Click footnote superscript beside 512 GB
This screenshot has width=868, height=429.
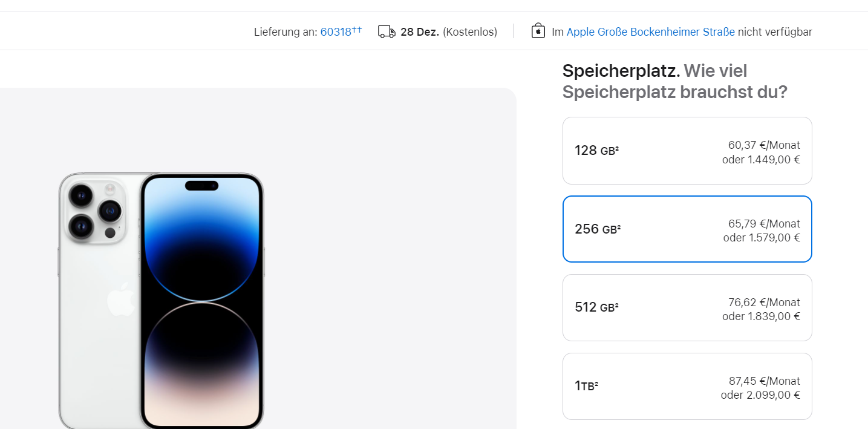[x=617, y=304]
